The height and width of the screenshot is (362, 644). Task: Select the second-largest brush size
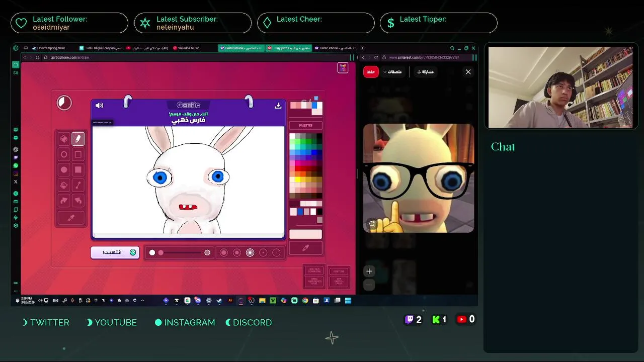237,252
